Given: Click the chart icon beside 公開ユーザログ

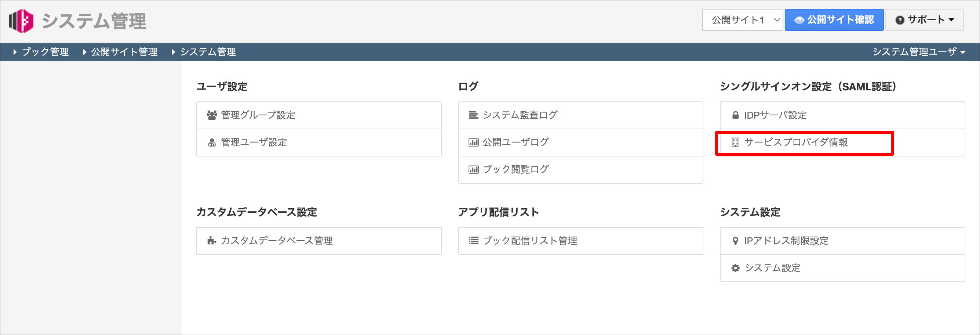Looking at the screenshot, I should (x=473, y=143).
